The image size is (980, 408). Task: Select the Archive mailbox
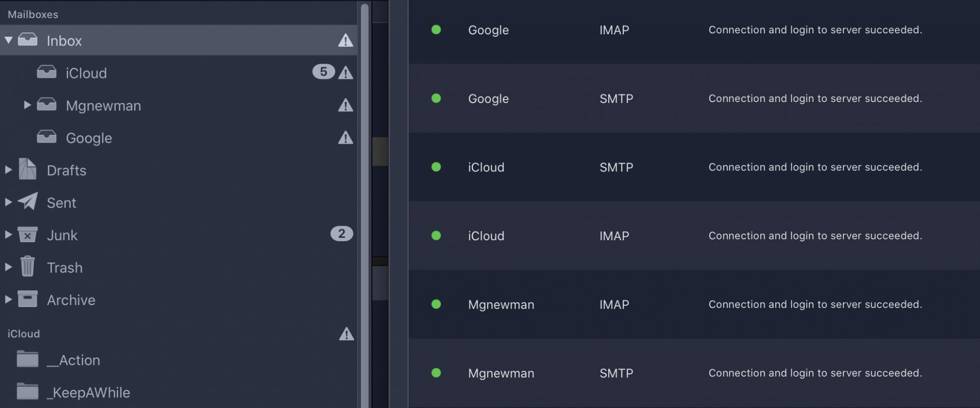(x=71, y=300)
